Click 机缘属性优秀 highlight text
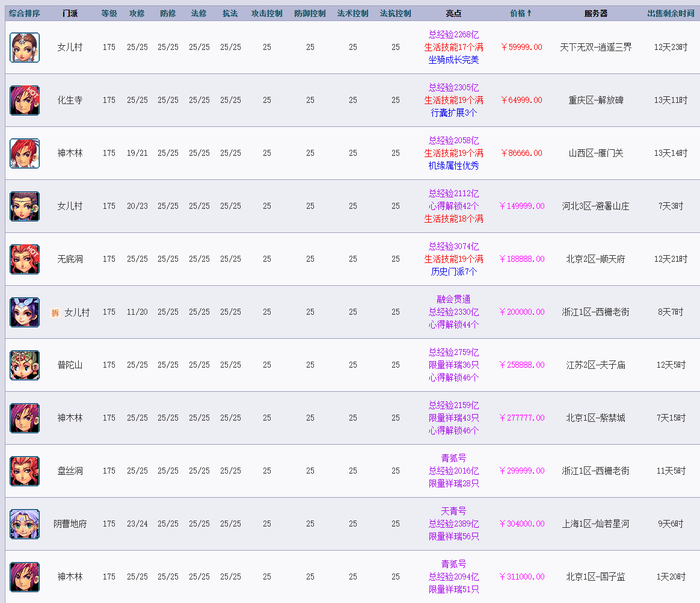 point(453,165)
